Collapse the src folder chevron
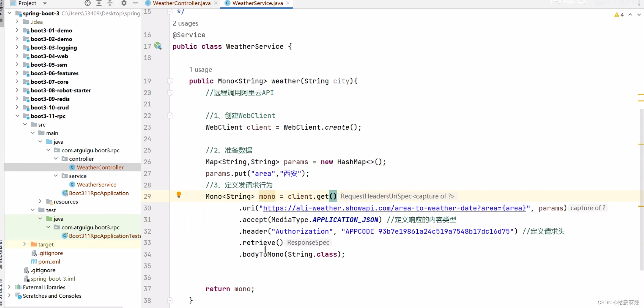This screenshot has width=644, height=308. click(x=25, y=124)
